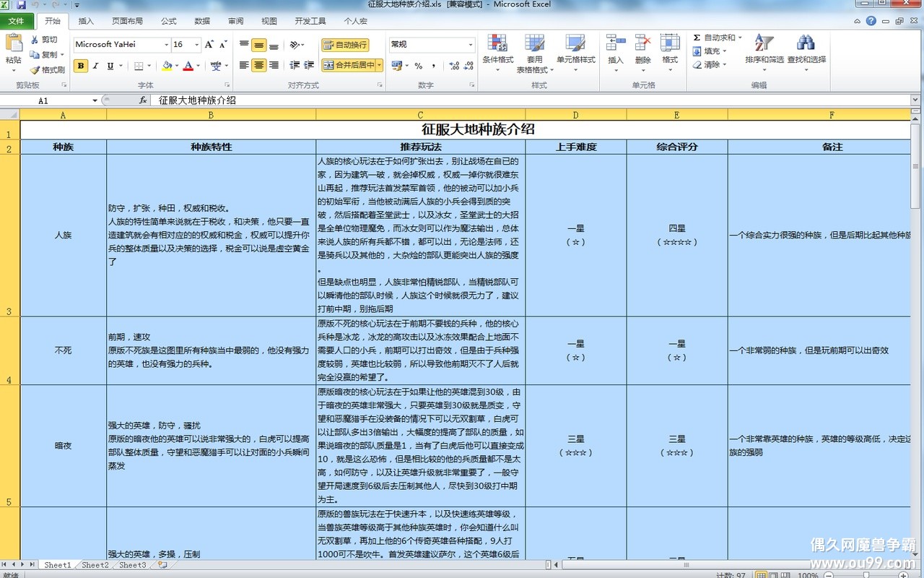
Task: Click the percent style icon
Action: [x=418, y=66]
